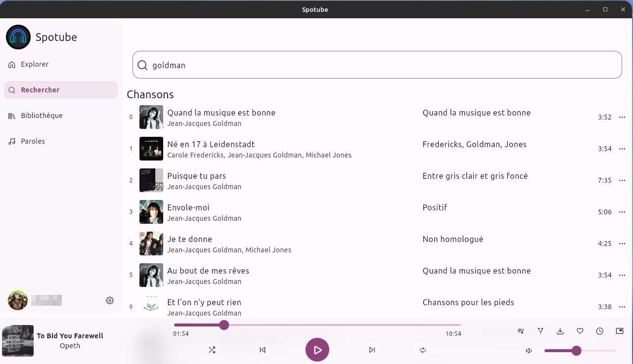Open Paroles in the sidebar

click(33, 141)
